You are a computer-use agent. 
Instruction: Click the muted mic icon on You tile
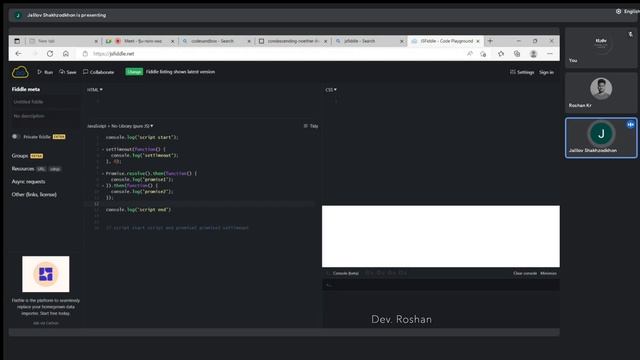(630, 35)
